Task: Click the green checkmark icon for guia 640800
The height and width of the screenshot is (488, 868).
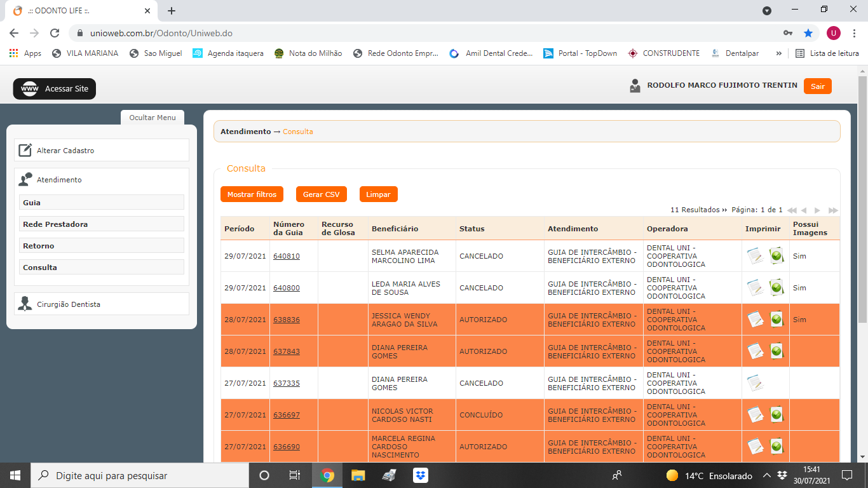Action: [x=776, y=287]
